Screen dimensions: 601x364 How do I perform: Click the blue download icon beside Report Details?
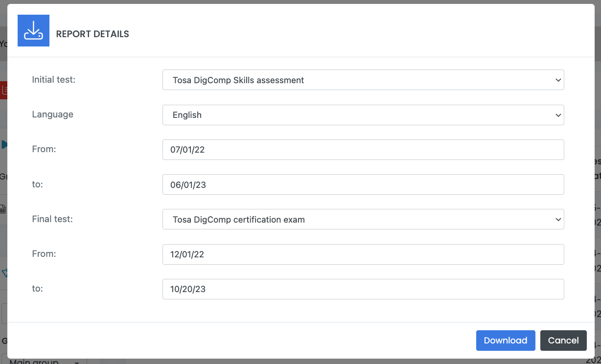[x=33, y=31]
